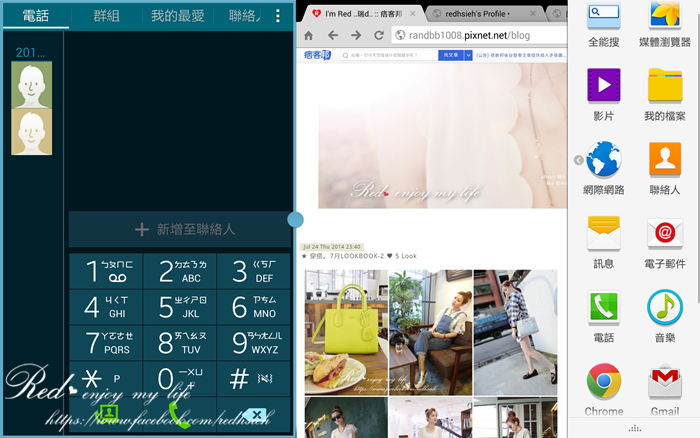Tap 新增至聯絡人 button
The width and height of the screenshot is (700, 438).
180,229
